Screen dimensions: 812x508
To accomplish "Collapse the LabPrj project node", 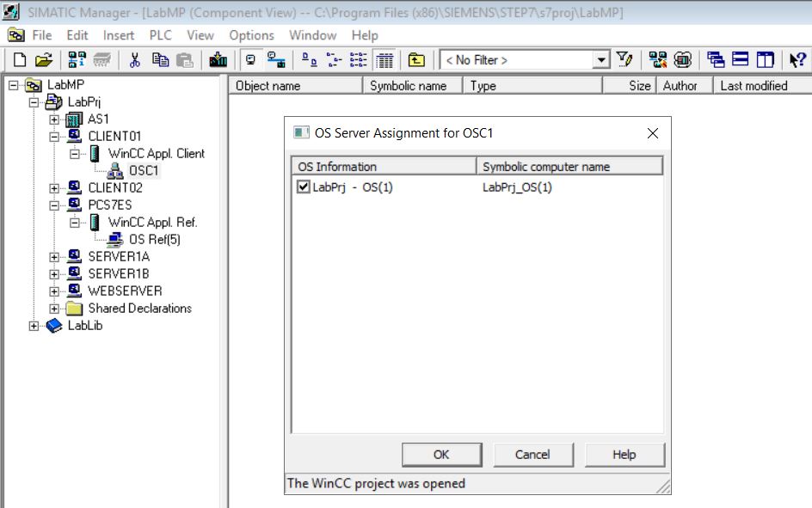I will tap(34, 102).
